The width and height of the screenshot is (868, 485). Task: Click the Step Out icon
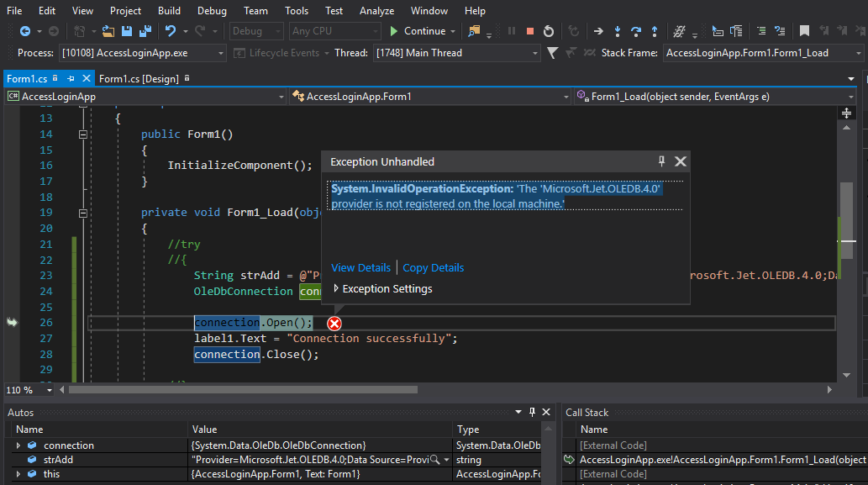coord(655,31)
